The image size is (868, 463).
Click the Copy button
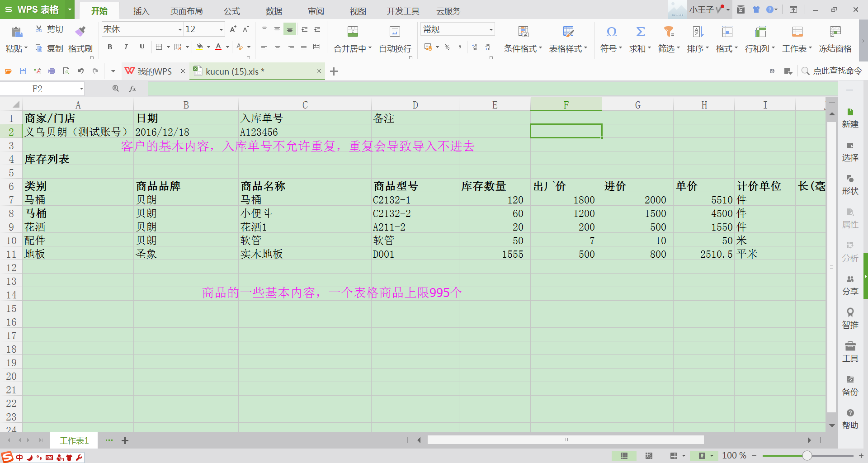(49, 48)
